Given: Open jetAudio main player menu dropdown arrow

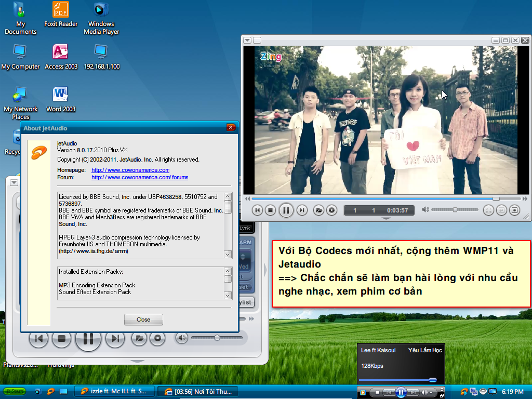Looking at the screenshot, I should pyautogui.click(x=14, y=182).
